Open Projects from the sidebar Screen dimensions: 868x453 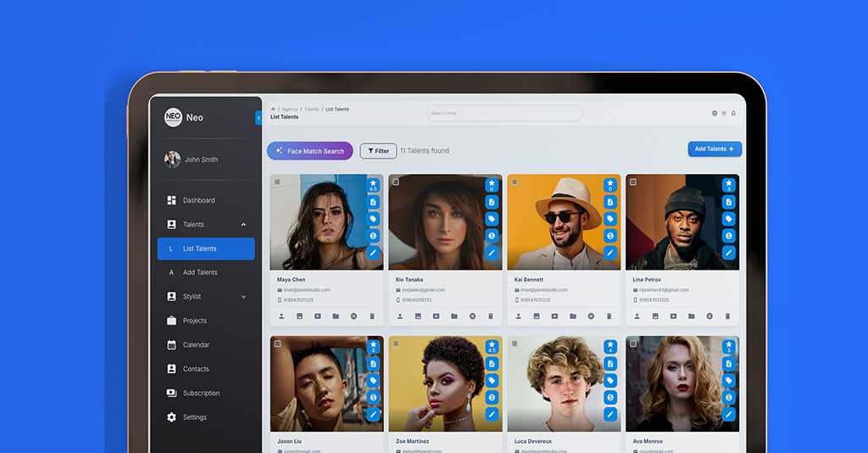coord(195,321)
